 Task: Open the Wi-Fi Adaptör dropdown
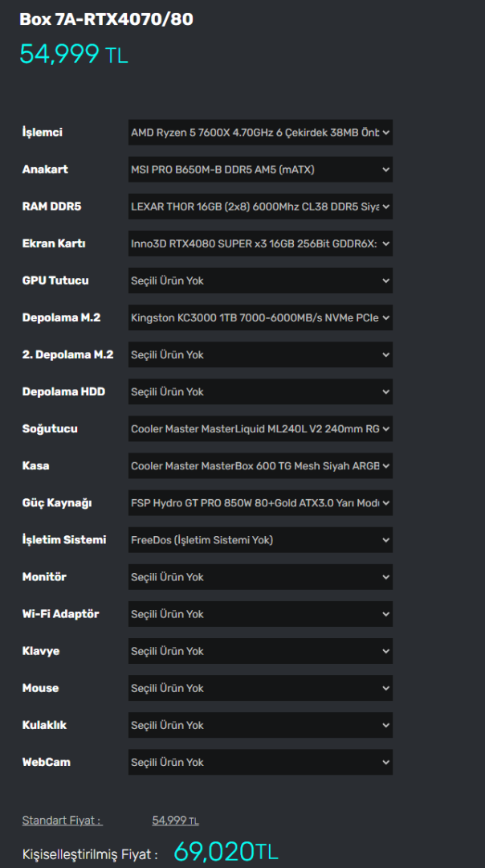[x=260, y=614]
